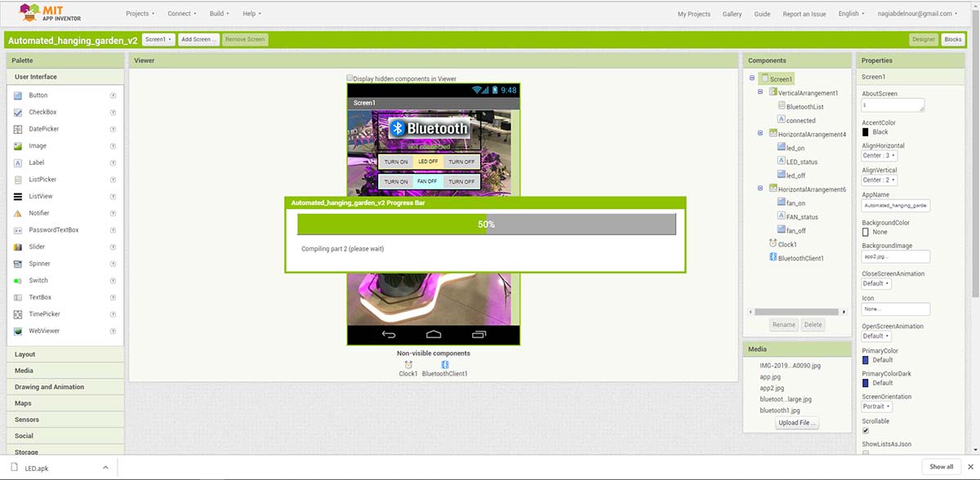The image size is (980, 480).
Task: Expand the Layout palette section
Action: (x=66, y=354)
